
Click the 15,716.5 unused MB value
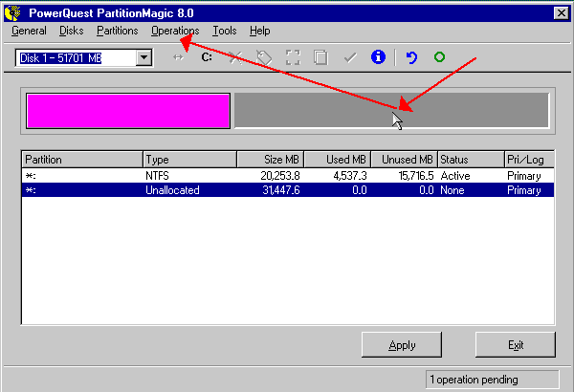point(416,176)
